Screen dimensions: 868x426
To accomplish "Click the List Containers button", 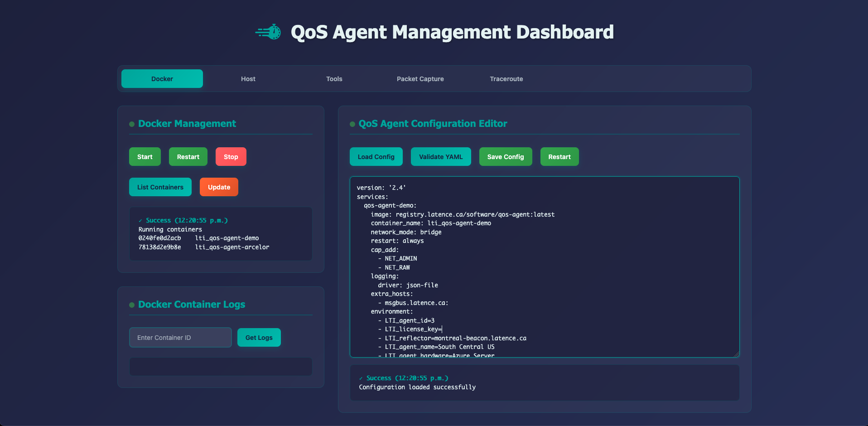I will coord(160,187).
